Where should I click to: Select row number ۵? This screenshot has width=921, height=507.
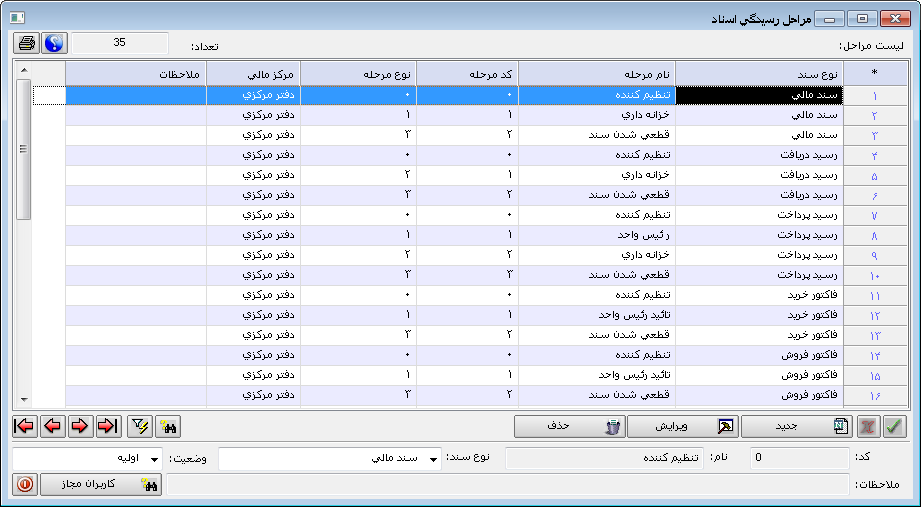(x=875, y=176)
